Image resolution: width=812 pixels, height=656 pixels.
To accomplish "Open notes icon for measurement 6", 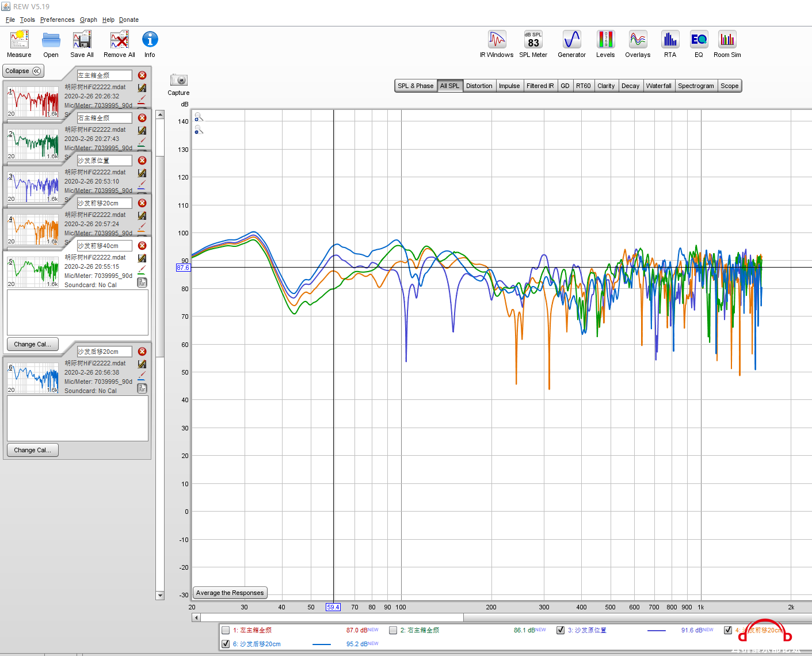I will pyautogui.click(x=142, y=388).
